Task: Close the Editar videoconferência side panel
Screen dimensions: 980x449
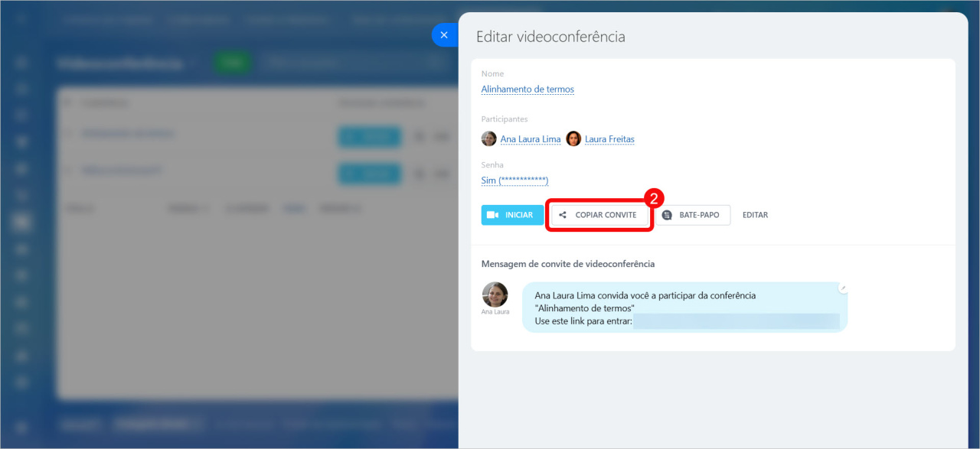Action: pos(444,35)
